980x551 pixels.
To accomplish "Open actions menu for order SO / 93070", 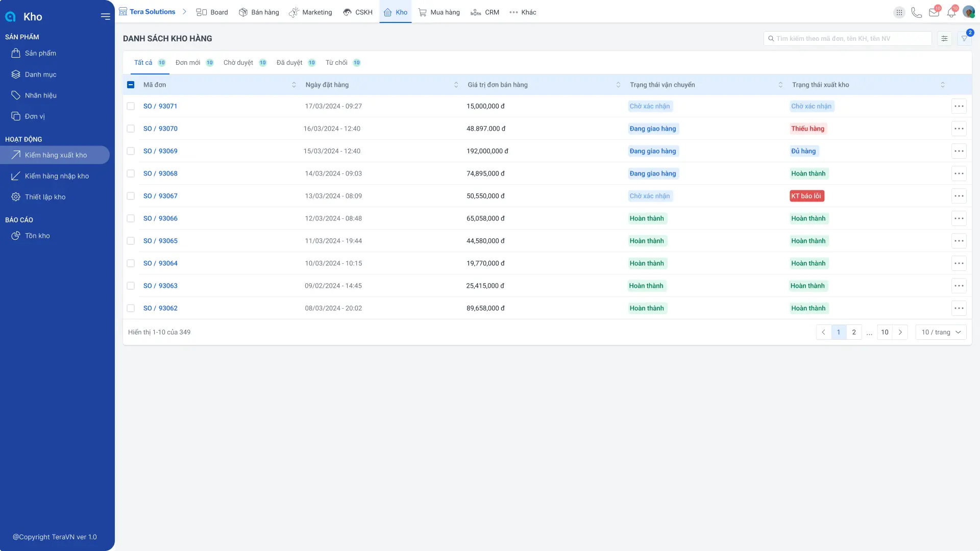I will [x=959, y=129].
